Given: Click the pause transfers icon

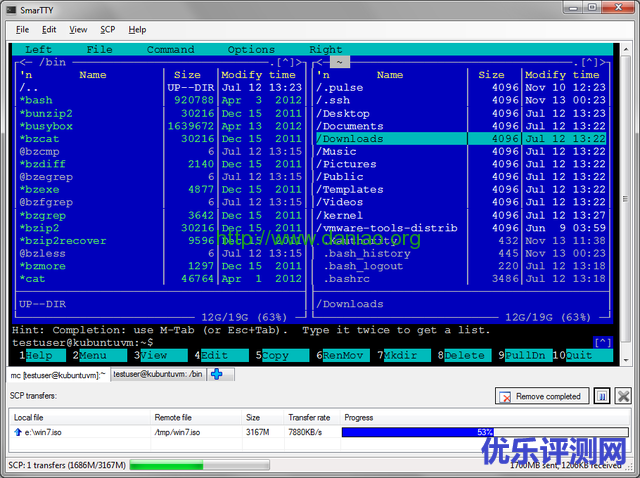Looking at the screenshot, I should [602, 396].
